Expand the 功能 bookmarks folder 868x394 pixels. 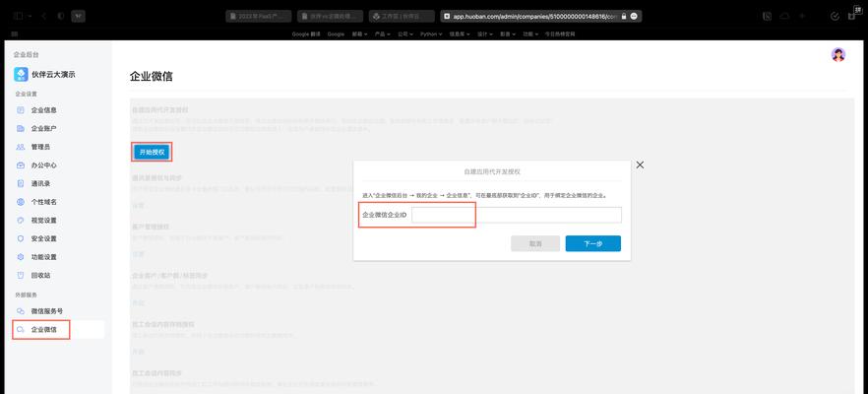coord(530,33)
